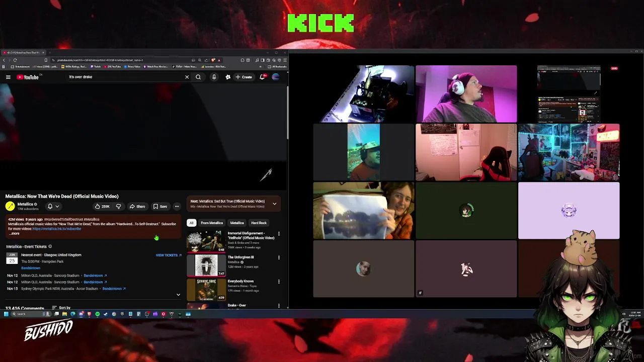Open the Prime Video bookmark
This screenshot has width=644, height=362.
pyautogui.click(x=132, y=66)
